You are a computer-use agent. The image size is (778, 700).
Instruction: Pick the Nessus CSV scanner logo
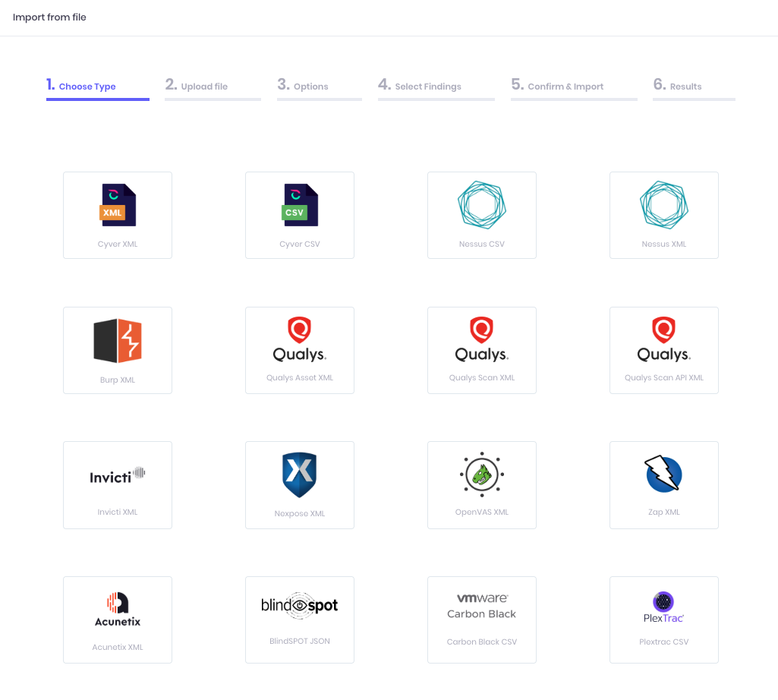coord(482,205)
